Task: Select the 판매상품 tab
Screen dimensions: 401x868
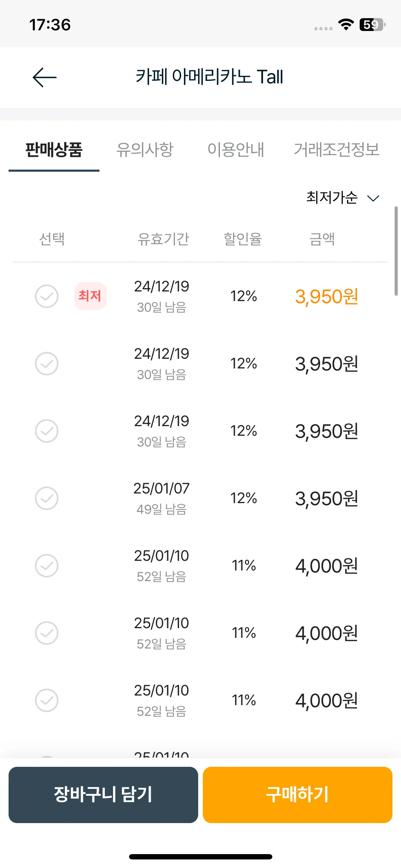Action: (x=54, y=149)
